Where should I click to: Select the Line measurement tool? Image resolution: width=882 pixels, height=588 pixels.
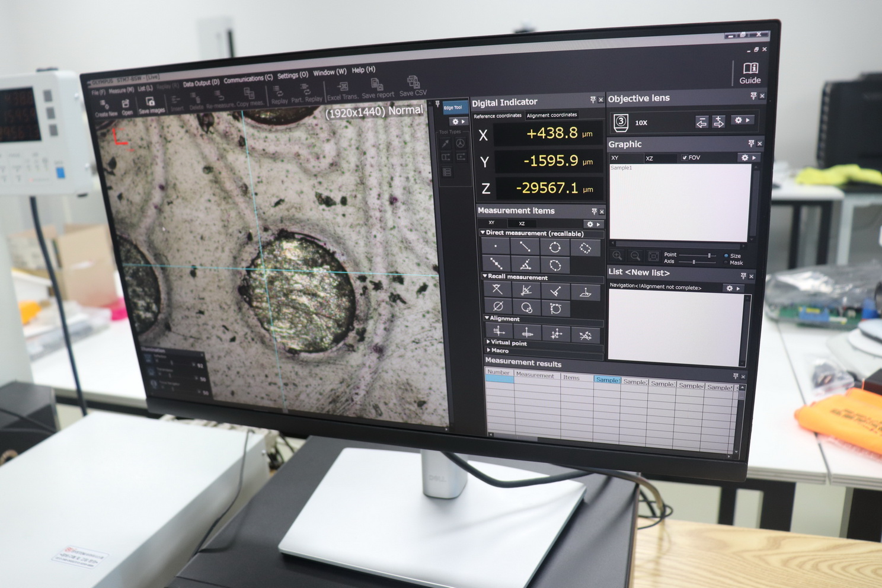pos(525,247)
